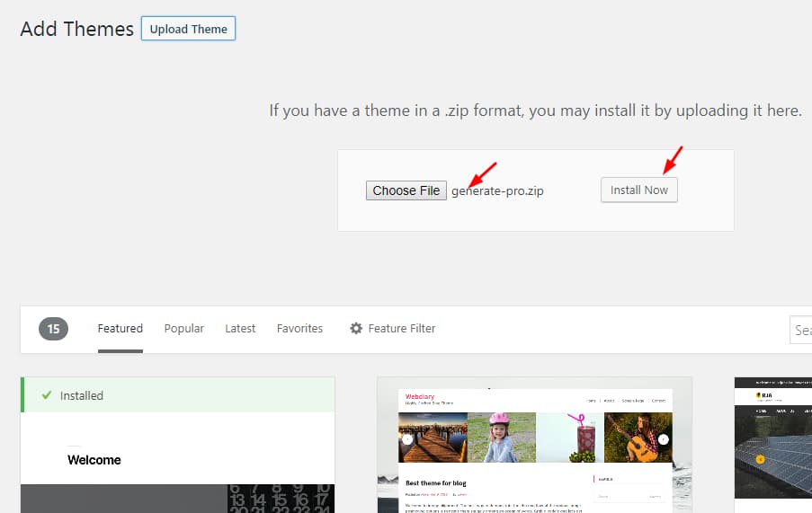Switch to the Popular tab
Image resolution: width=812 pixels, height=513 pixels.
[183, 329]
